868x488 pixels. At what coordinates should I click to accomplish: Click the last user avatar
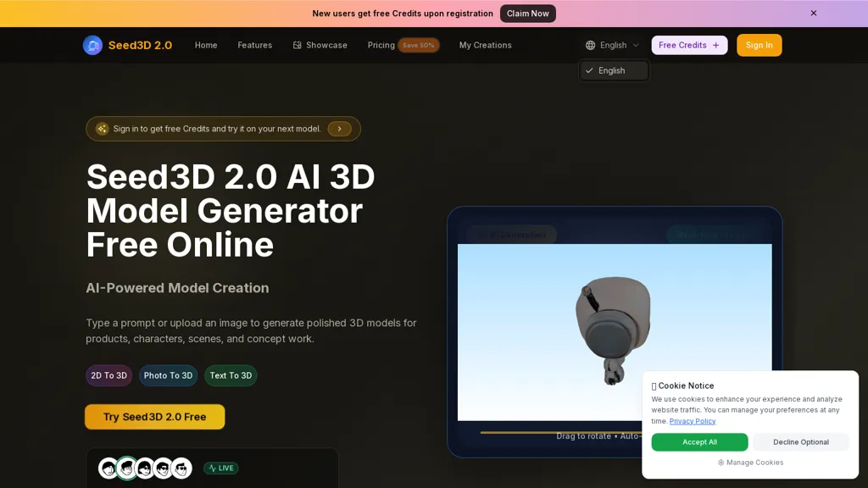(x=181, y=468)
